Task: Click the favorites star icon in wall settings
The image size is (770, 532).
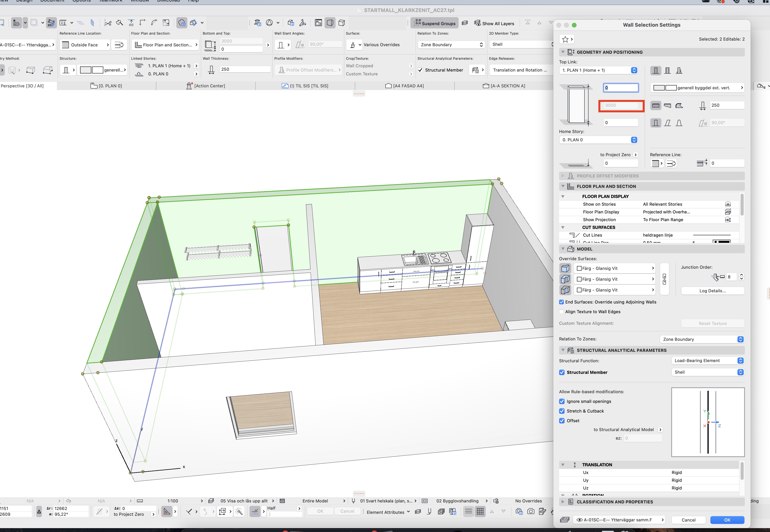Action: 565,39
